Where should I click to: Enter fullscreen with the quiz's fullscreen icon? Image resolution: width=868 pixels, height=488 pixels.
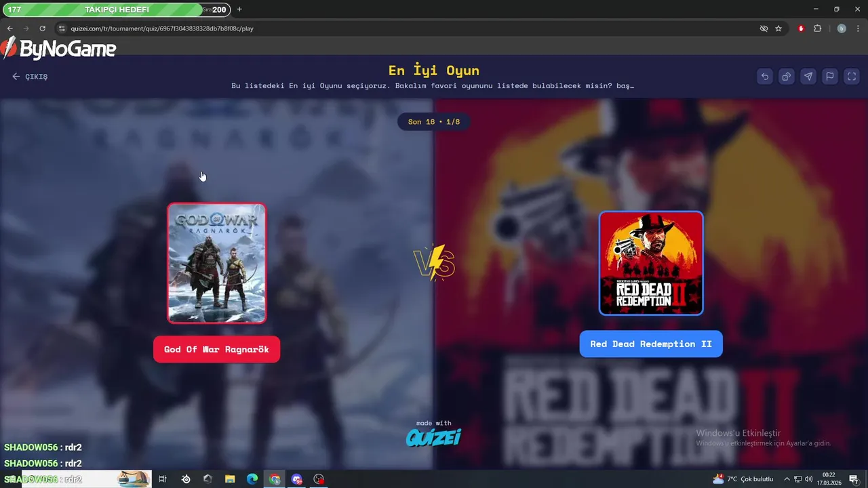click(x=852, y=77)
